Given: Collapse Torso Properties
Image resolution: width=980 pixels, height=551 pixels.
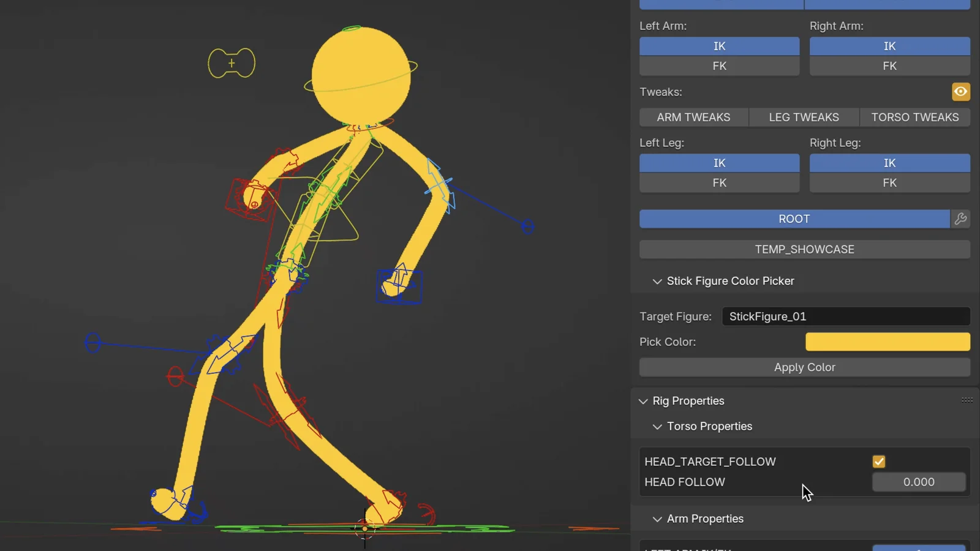Looking at the screenshot, I should click(x=657, y=426).
